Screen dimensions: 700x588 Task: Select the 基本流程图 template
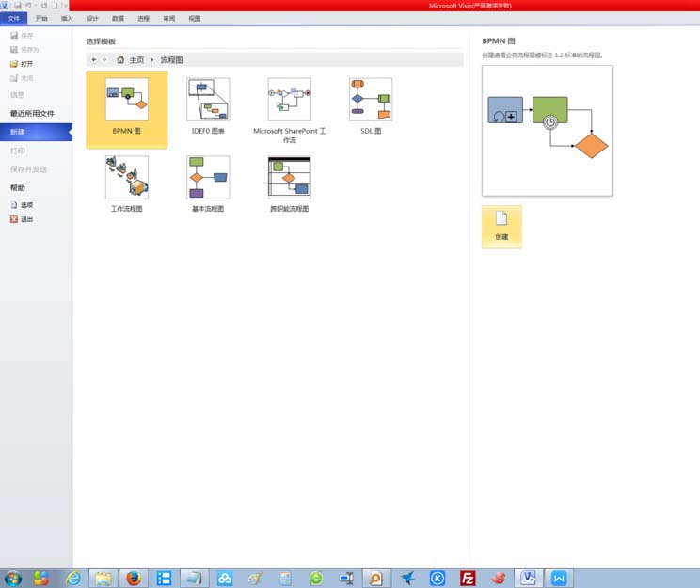pyautogui.click(x=208, y=183)
